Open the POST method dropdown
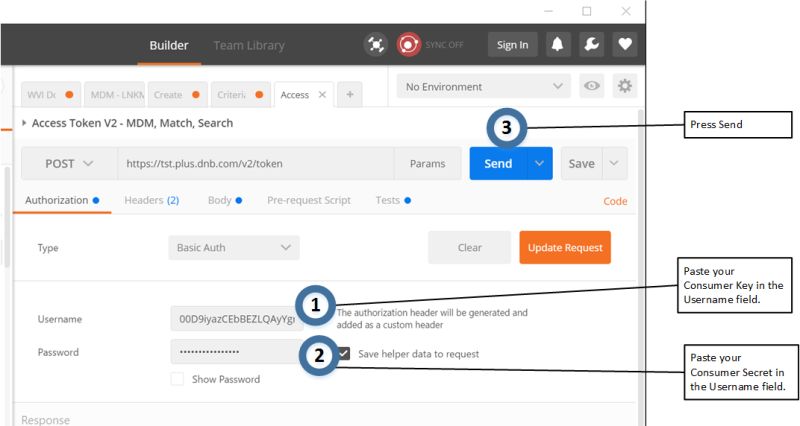The image size is (800, 426). tap(69, 164)
